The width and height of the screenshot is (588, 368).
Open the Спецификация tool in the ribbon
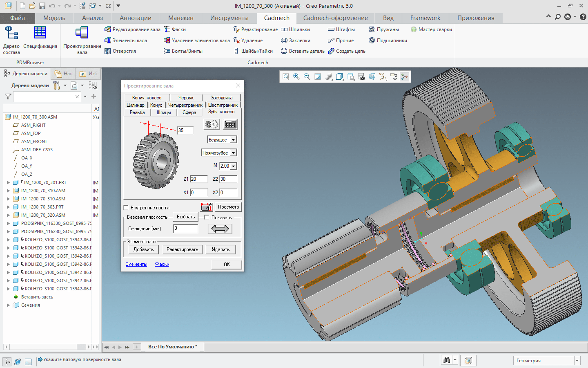(40, 38)
